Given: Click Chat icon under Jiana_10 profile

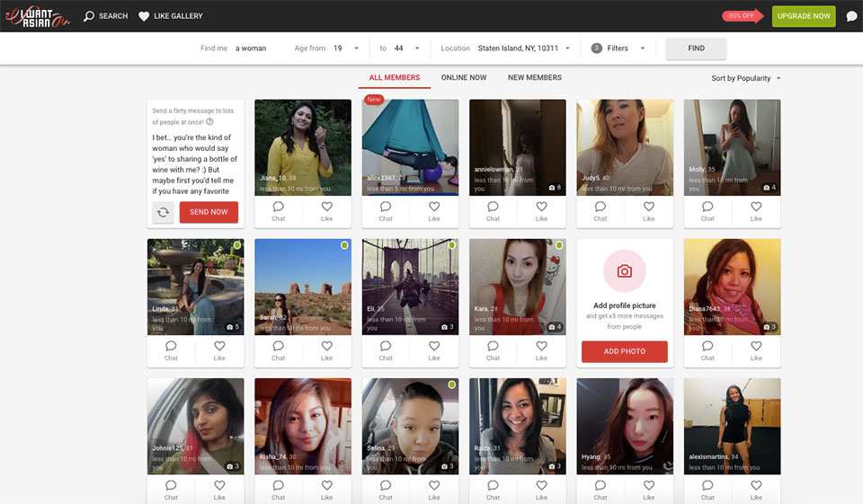Looking at the screenshot, I should pos(278,207).
